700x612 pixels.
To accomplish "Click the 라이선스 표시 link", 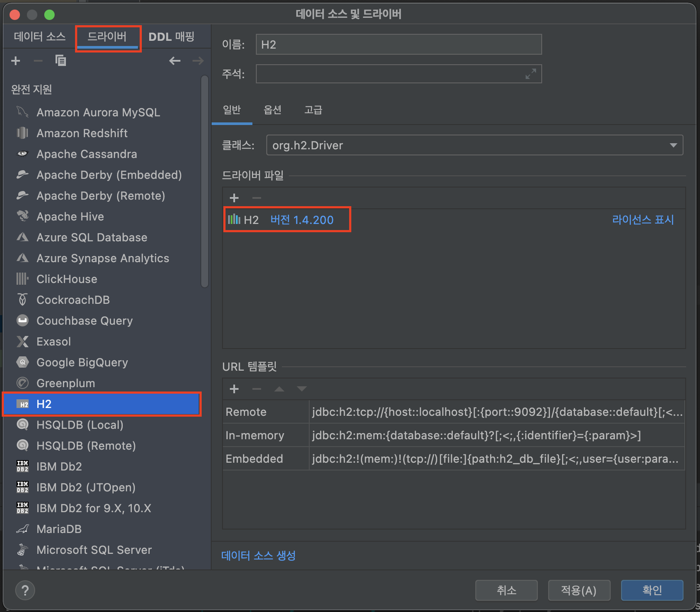I will (x=643, y=220).
